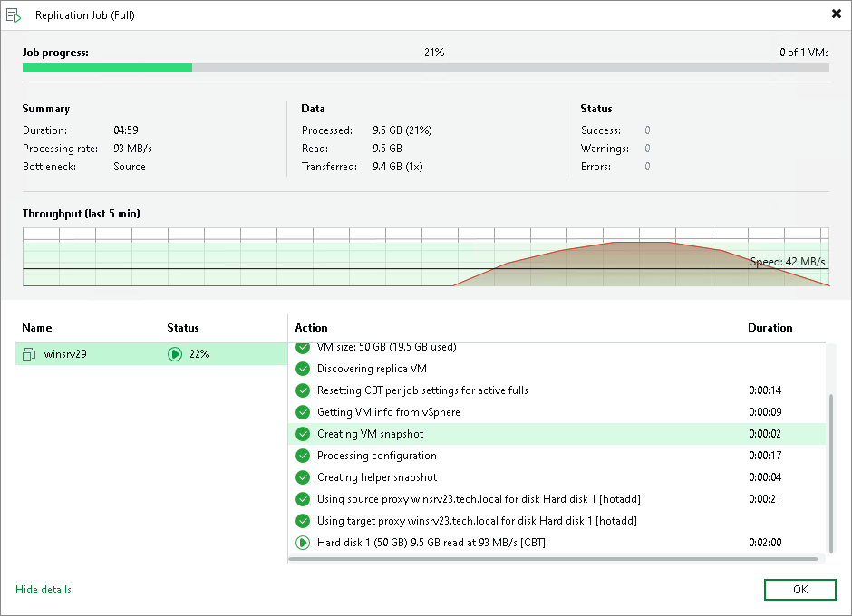Click the Action column header
The image size is (852, 616).
pyautogui.click(x=312, y=328)
